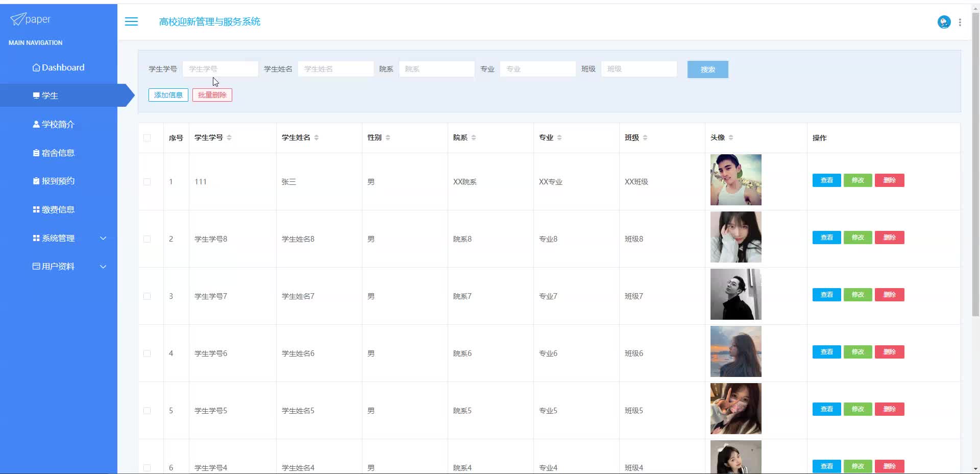Viewport: 980px width, 474px height.
Task: Focus the 班级 search field
Action: pyautogui.click(x=639, y=69)
